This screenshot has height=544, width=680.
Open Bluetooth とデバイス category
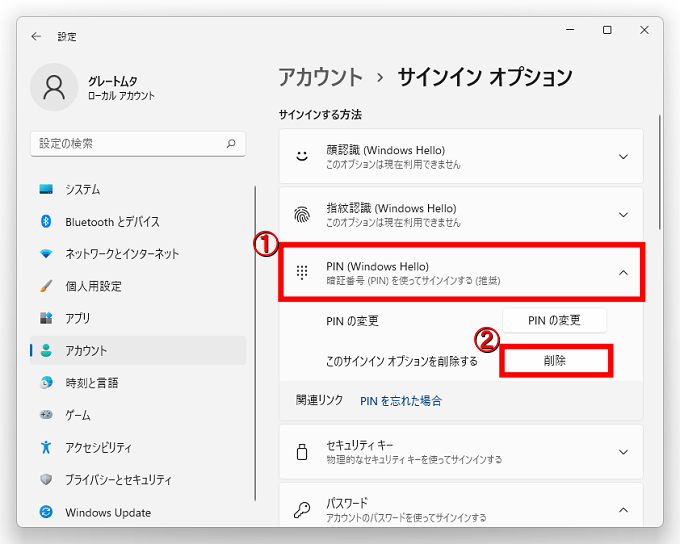(138, 222)
